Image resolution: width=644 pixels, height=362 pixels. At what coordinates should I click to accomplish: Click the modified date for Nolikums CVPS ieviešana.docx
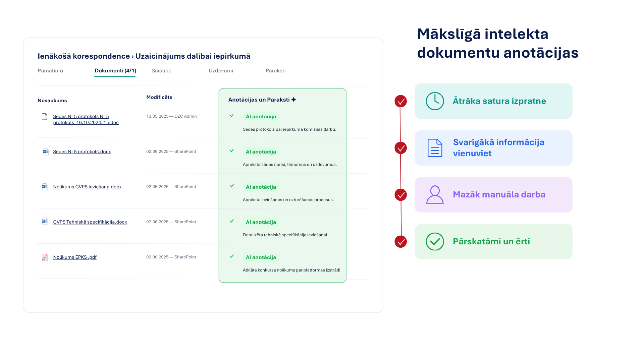coord(171,187)
